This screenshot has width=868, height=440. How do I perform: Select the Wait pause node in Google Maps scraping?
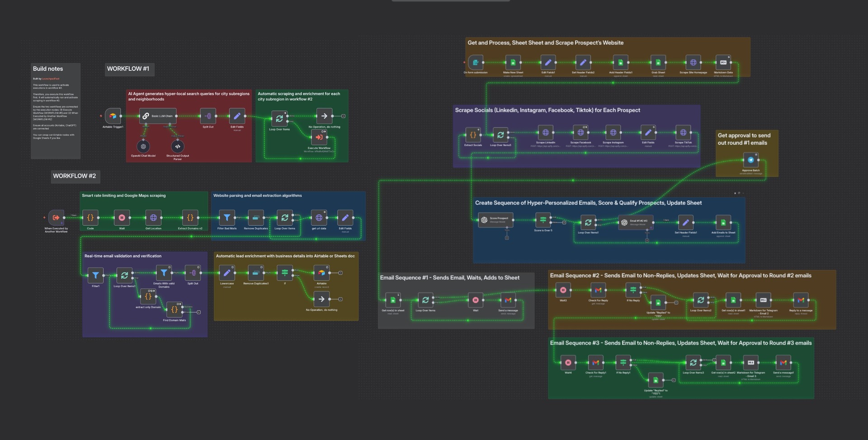pos(122,218)
